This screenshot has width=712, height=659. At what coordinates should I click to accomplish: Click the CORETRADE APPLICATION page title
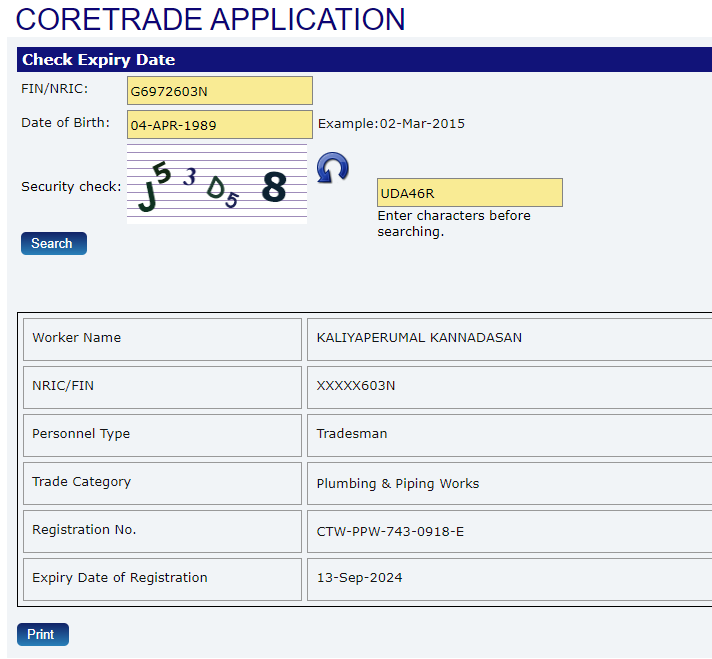[211, 19]
